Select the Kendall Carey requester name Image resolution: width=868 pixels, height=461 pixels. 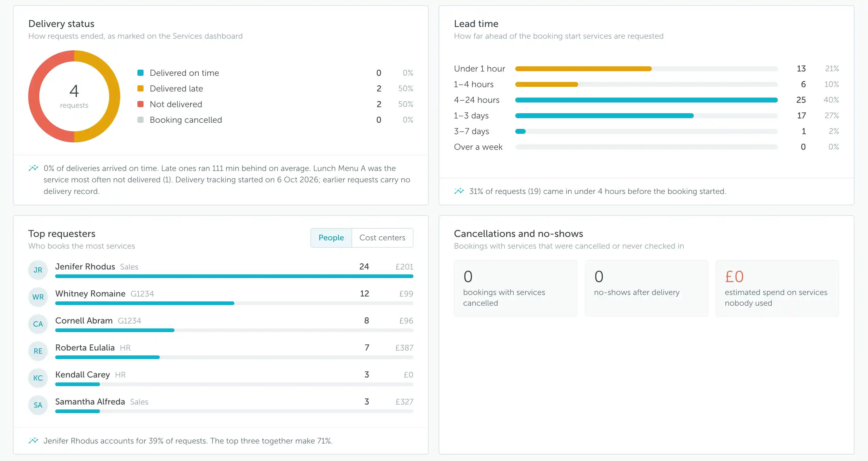pyautogui.click(x=83, y=374)
